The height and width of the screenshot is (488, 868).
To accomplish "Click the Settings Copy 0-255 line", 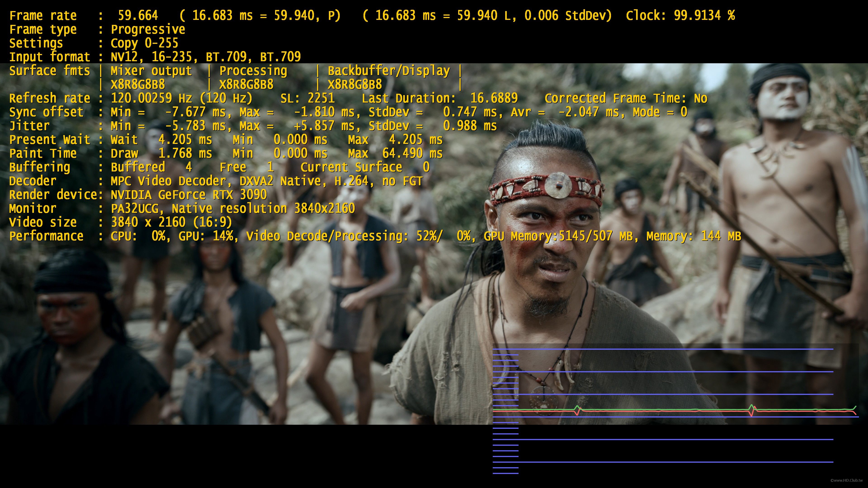I will 94,43.
